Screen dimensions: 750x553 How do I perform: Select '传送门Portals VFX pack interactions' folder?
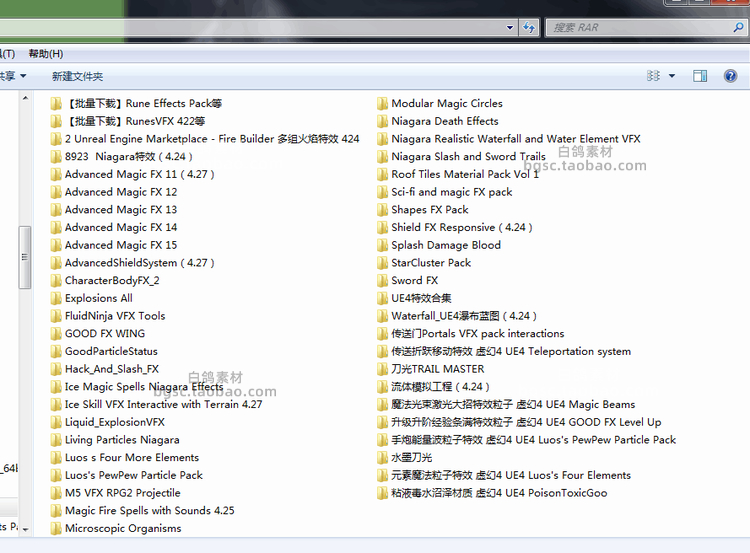477,333
